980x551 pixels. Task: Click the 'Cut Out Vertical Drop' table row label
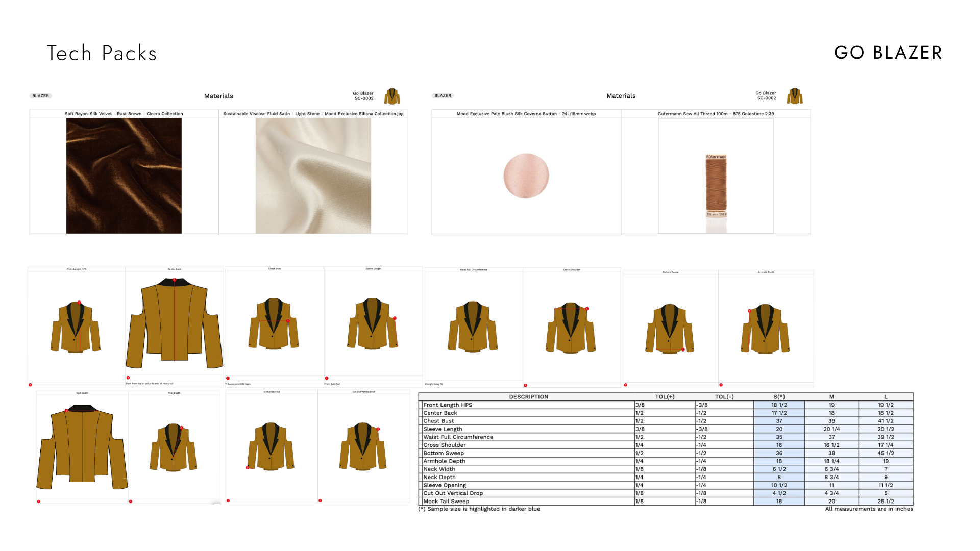(453, 493)
